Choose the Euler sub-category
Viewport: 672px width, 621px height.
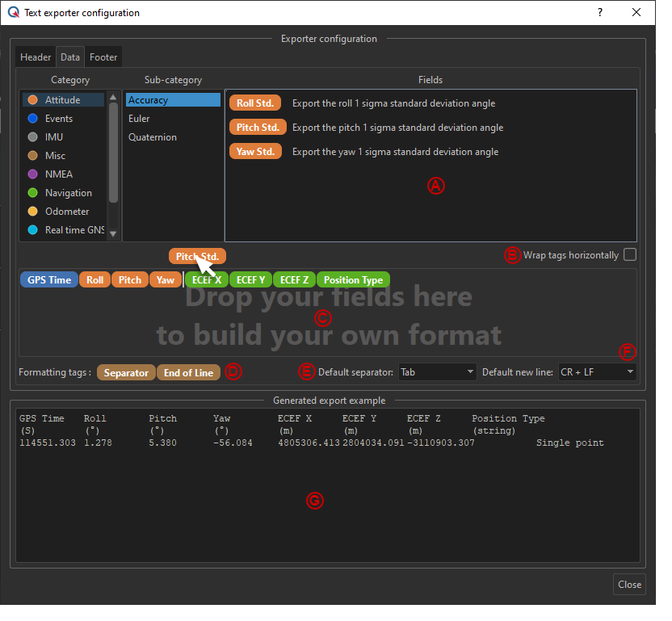pos(139,119)
